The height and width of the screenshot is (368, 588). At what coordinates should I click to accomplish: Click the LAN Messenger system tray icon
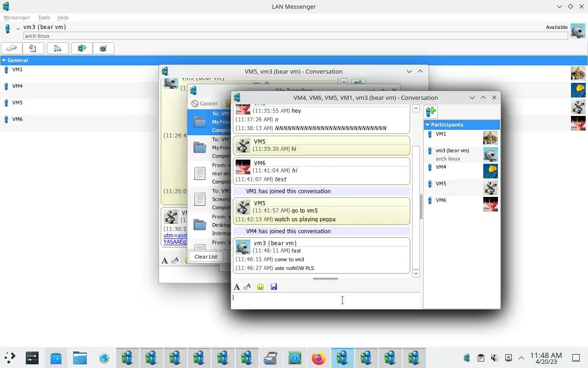click(467, 358)
